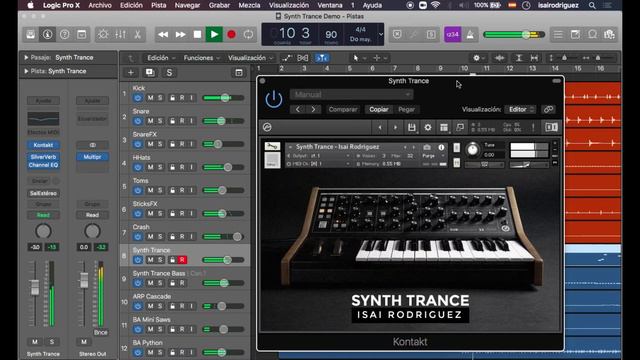Toggle the global Solo S button

(169, 73)
